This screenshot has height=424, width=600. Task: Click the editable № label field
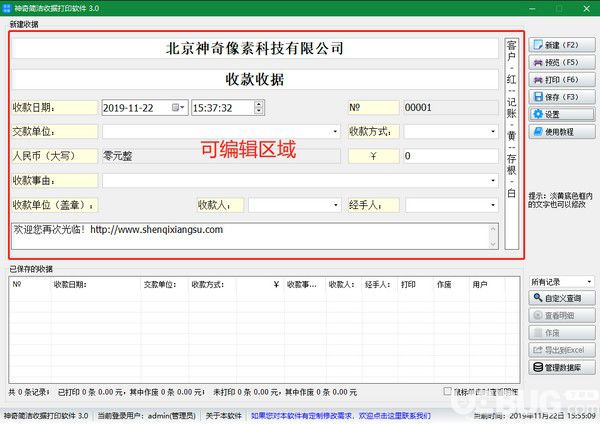373,108
